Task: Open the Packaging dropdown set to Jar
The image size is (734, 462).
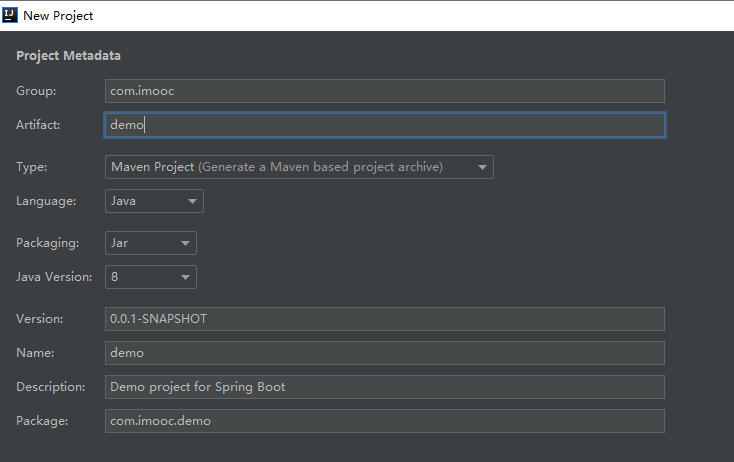Action: 151,243
